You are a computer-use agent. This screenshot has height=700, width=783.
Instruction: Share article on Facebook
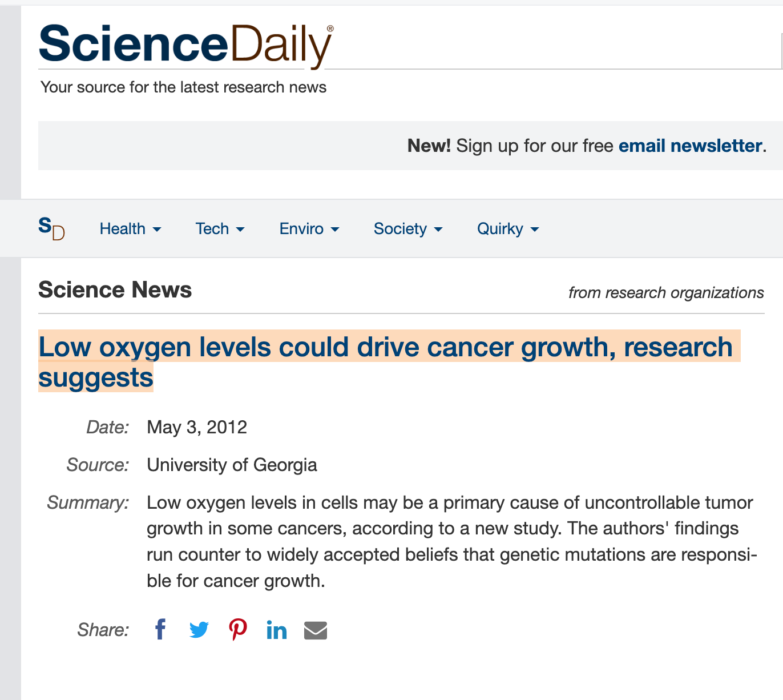[x=160, y=630]
